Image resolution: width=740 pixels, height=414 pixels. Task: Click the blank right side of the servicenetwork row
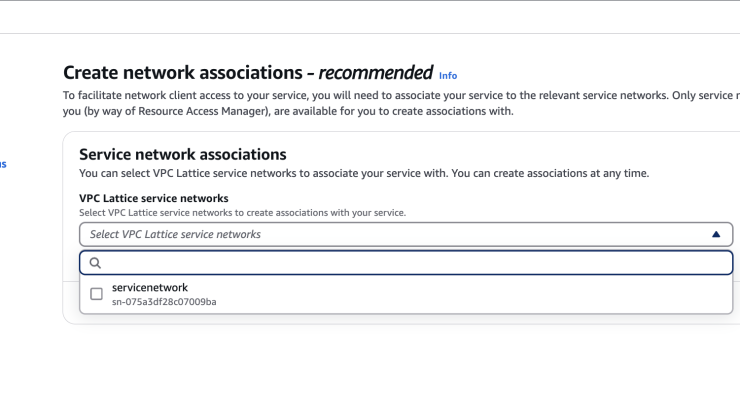[x=472, y=294]
